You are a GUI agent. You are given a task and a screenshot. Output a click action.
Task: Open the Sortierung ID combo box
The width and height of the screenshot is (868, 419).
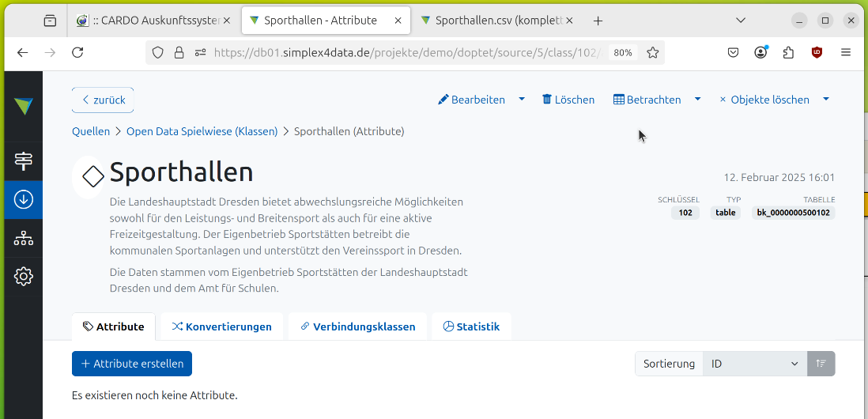click(x=755, y=364)
